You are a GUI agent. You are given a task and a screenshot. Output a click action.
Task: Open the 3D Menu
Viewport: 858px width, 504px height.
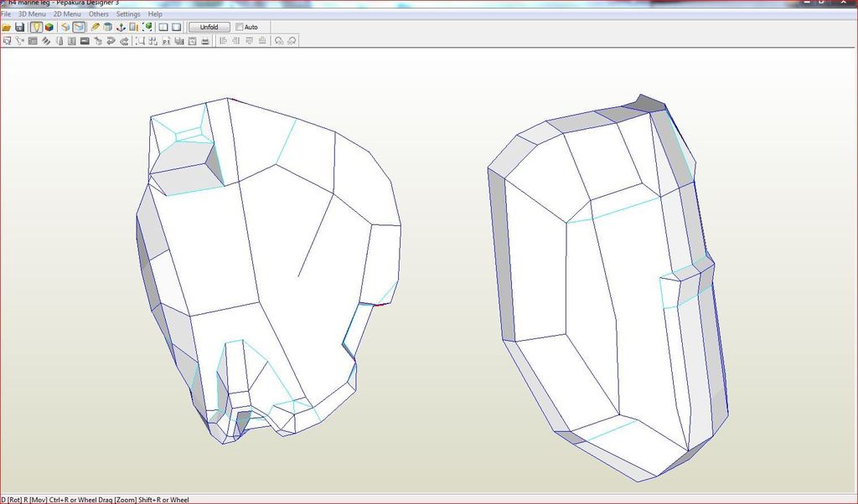32,14
